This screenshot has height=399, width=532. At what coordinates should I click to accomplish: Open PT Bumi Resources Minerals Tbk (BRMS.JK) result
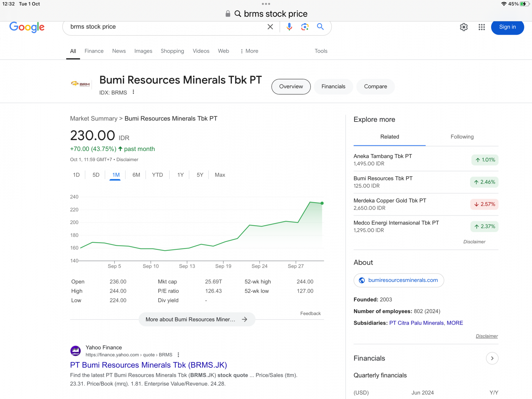point(148,365)
